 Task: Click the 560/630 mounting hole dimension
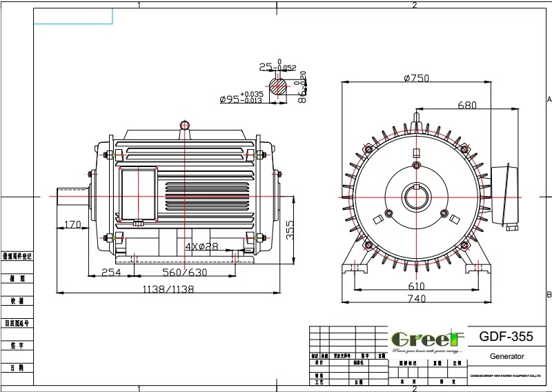pyautogui.click(x=184, y=272)
